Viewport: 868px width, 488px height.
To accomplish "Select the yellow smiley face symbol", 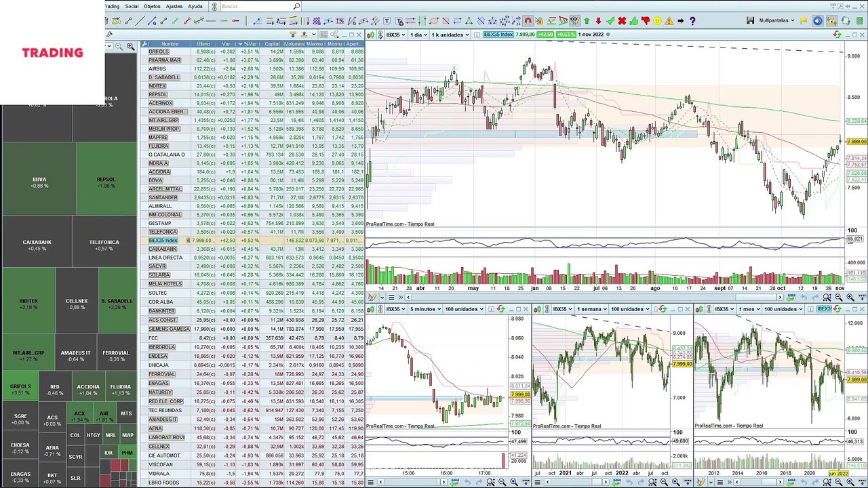I will coord(657,21).
